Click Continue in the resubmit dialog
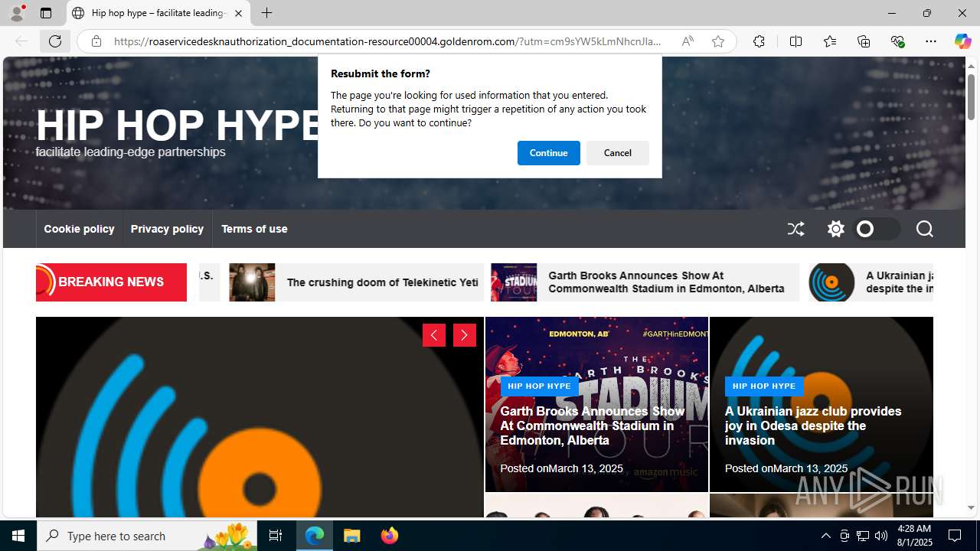Image resolution: width=980 pixels, height=551 pixels. pos(548,153)
